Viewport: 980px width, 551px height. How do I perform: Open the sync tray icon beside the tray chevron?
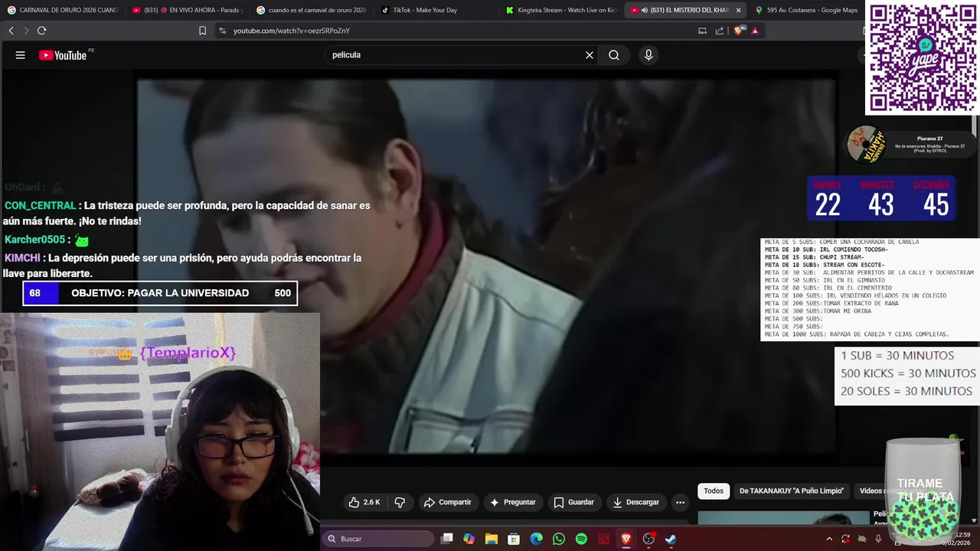pos(845,539)
